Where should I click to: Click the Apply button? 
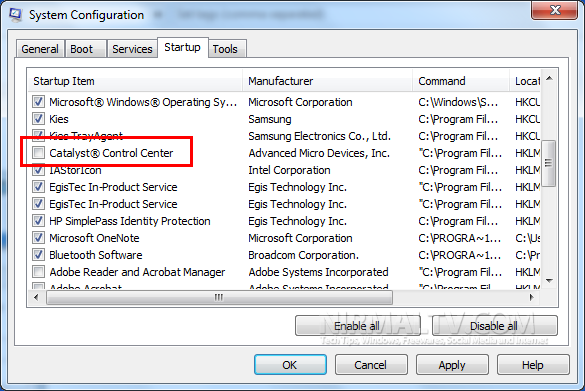point(452,365)
